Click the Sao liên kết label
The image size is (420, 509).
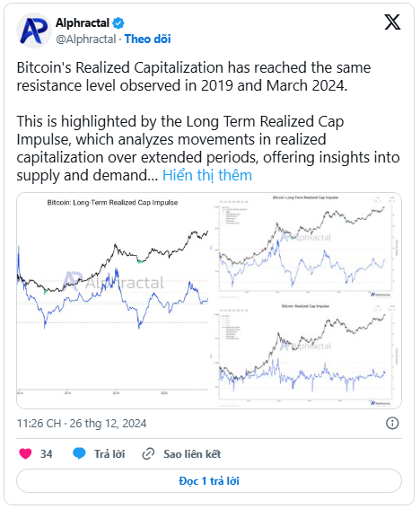point(192,454)
